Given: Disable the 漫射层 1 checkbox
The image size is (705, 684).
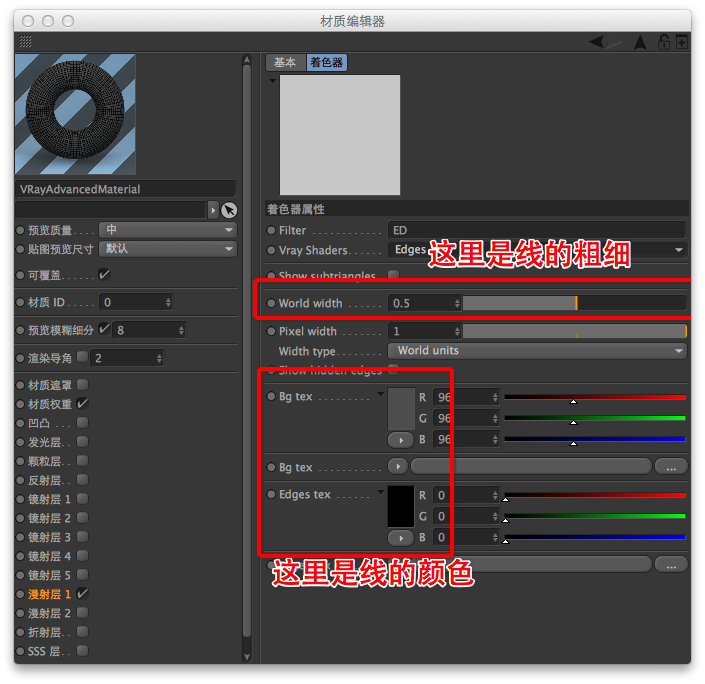Looking at the screenshot, I should coord(82,593).
